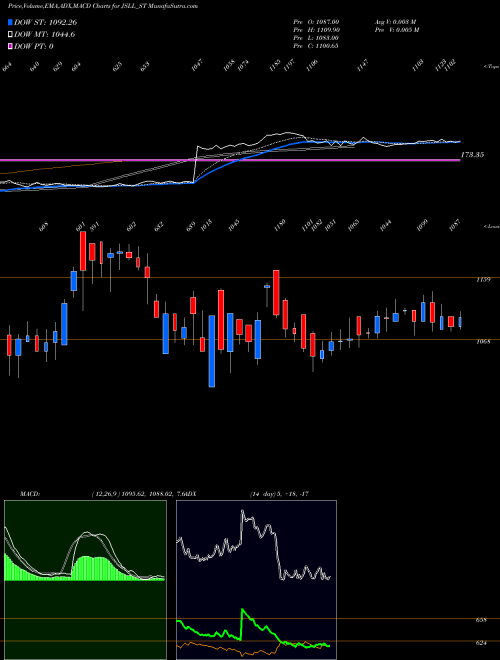Screen dimensions: 500x660
Task: Click the 658 level label at lower right
Action: pyautogui.click(x=482, y=620)
